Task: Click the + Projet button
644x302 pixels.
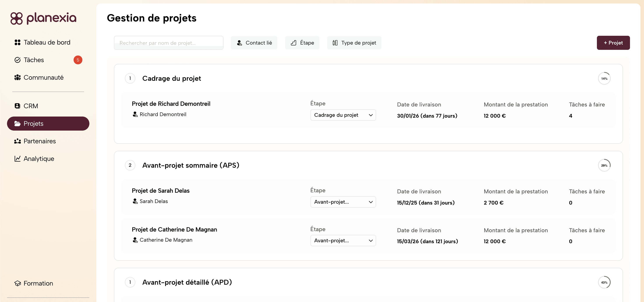Action: tap(613, 43)
